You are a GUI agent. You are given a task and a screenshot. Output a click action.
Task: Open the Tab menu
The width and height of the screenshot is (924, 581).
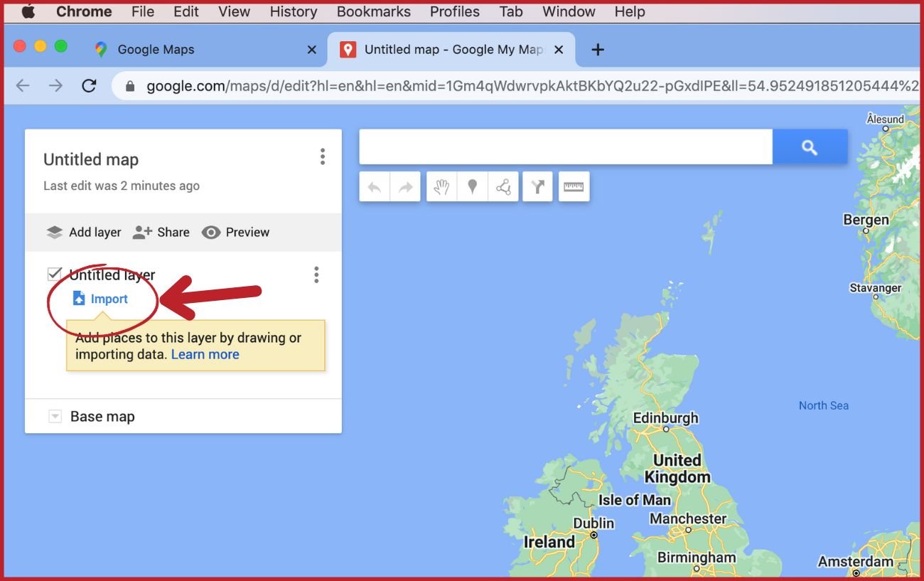click(511, 11)
